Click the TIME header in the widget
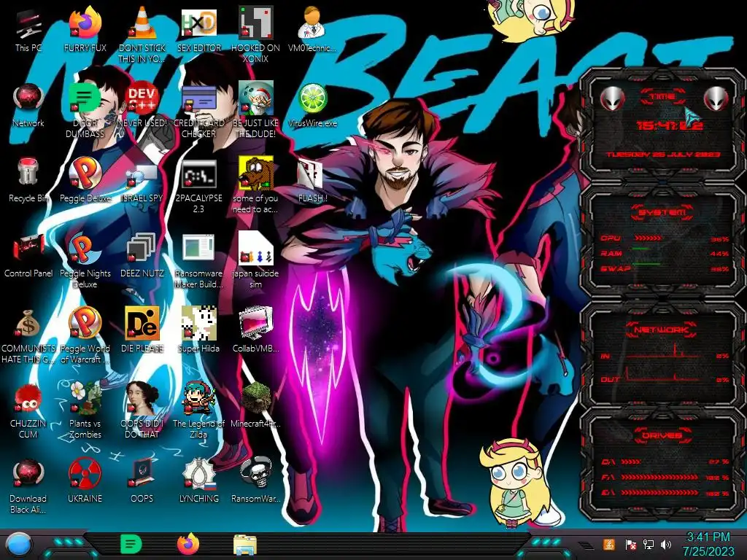747x560 pixels. point(662,97)
